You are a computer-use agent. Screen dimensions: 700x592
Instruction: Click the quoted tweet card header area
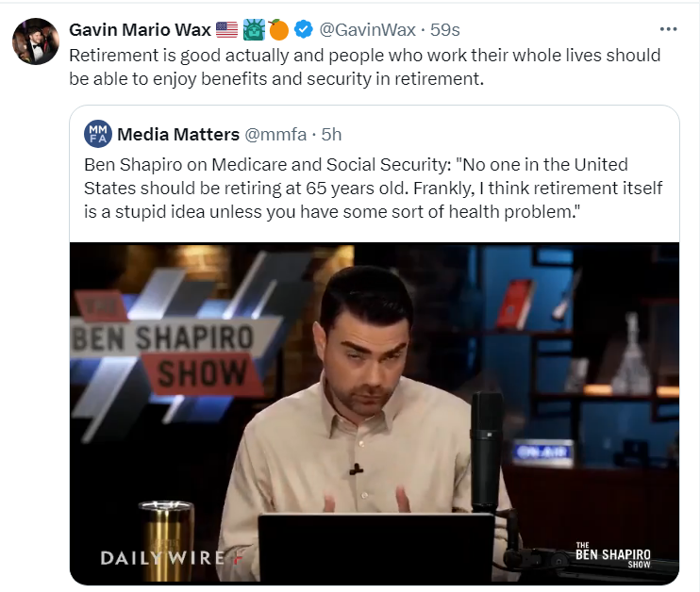click(x=375, y=134)
